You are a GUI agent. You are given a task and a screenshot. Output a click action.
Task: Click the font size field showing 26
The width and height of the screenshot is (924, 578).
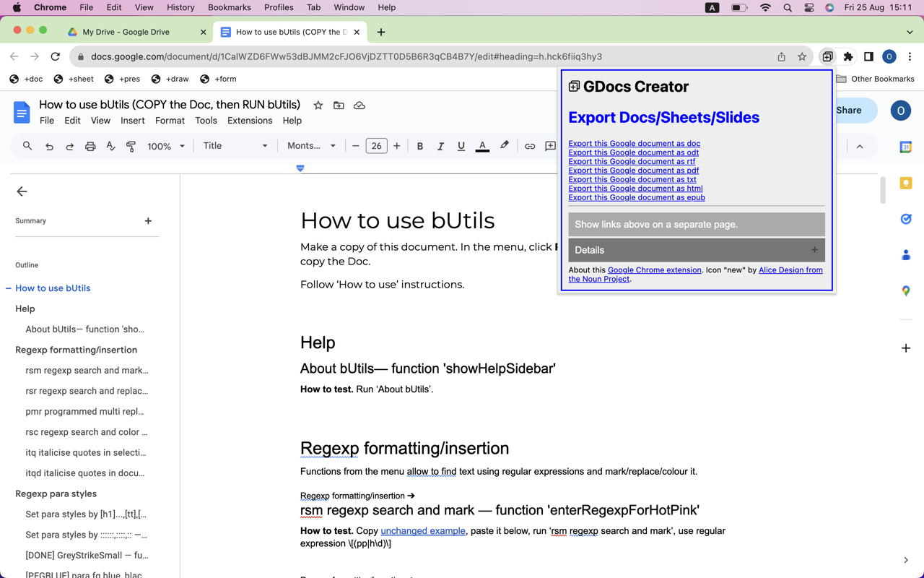376,146
